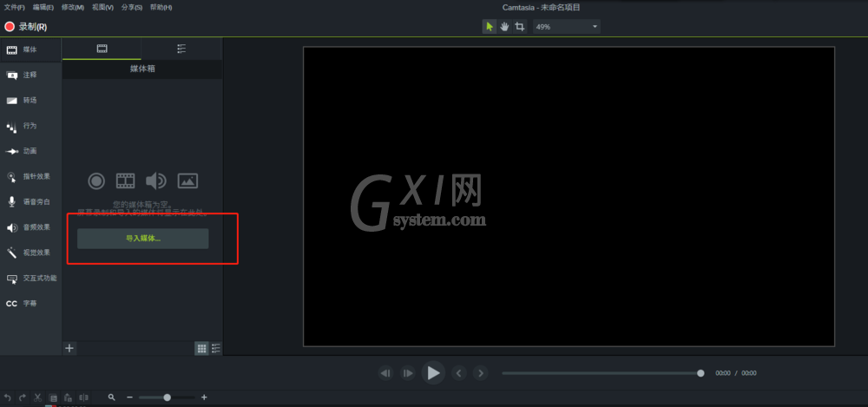Select the crop tool

519,27
